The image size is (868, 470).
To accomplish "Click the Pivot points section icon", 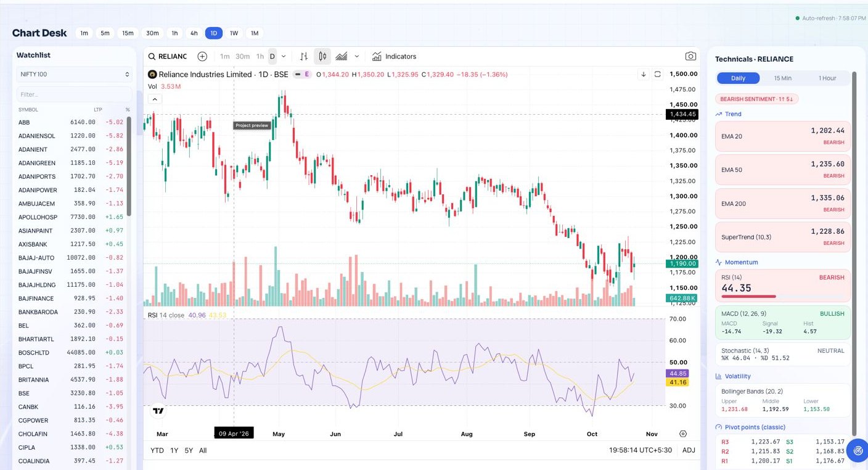I will [719, 427].
